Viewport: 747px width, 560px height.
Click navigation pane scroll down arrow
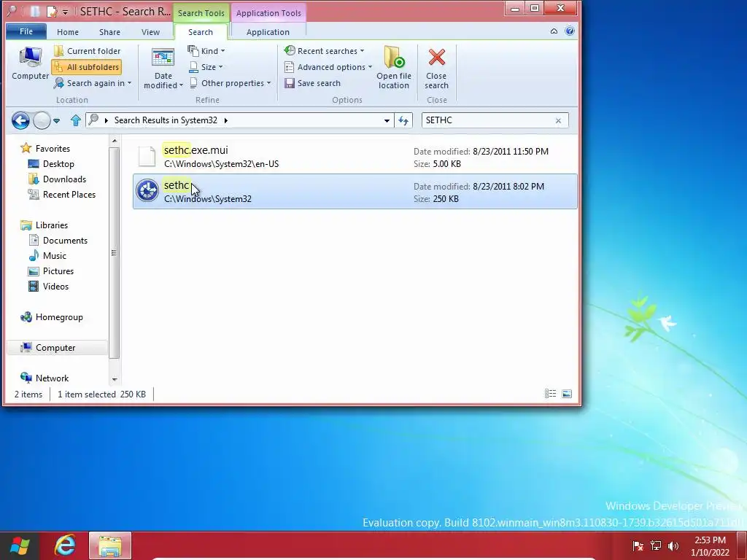click(115, 379)
